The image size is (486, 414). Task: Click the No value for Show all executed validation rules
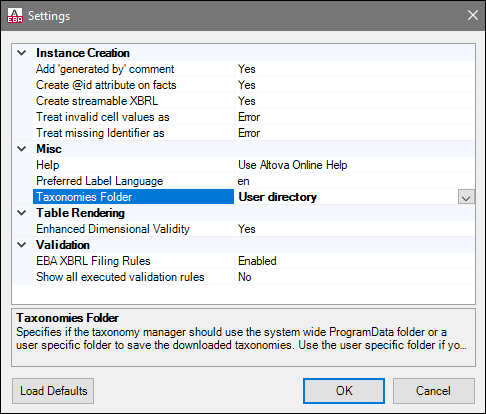[245, 277]
